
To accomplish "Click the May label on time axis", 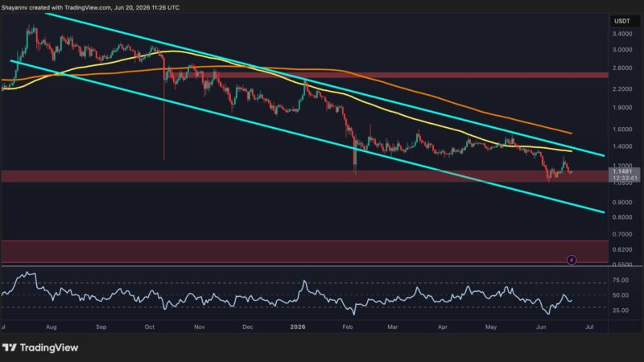I will (491, 327).
